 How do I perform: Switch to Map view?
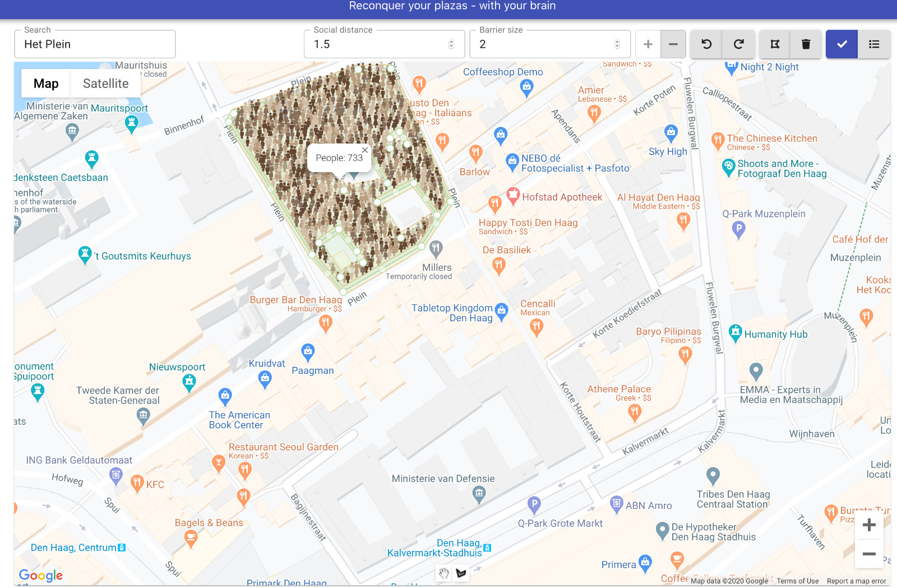coord(45,83)
